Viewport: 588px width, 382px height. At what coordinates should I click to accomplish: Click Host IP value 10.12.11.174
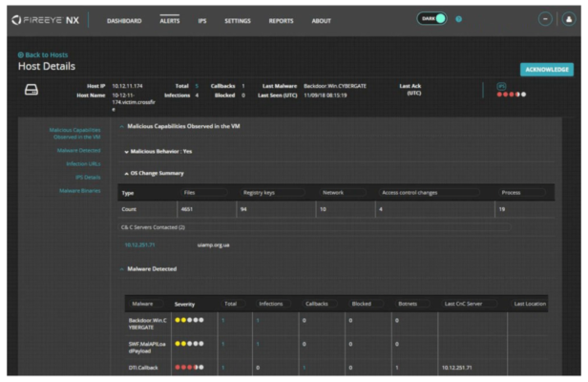127,86
